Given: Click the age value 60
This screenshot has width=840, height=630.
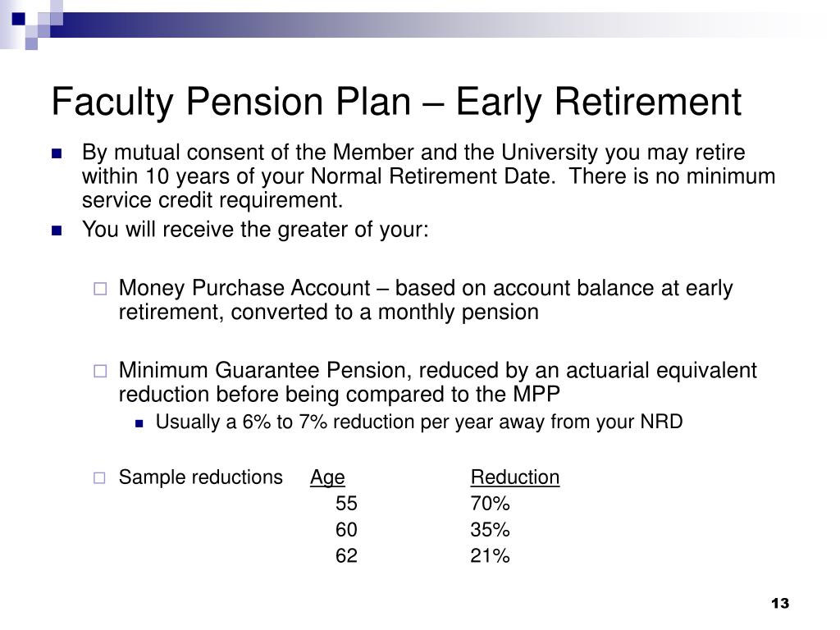Looking at the screenshot, I should [346, 530].
